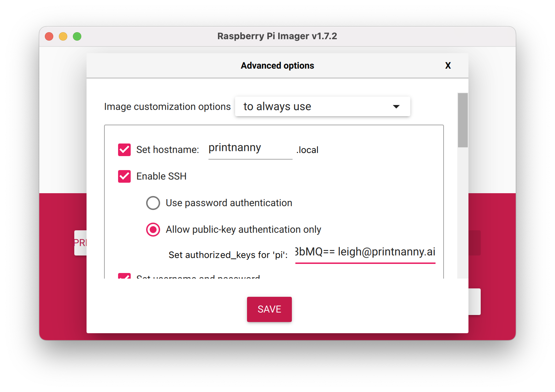Click the yellow minimize window button
This screenshot has width=555, height=392.
pyautogui.click(x=63, y=36)
